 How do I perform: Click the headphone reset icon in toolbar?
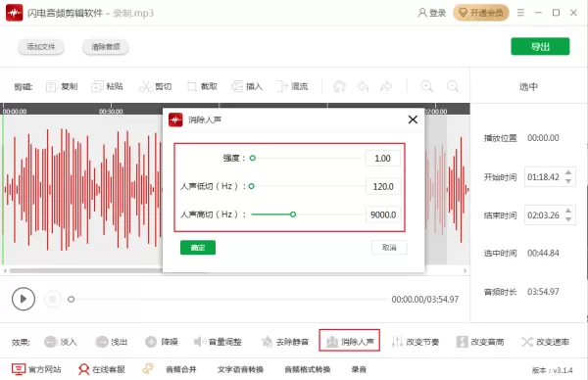coord(339,86)
